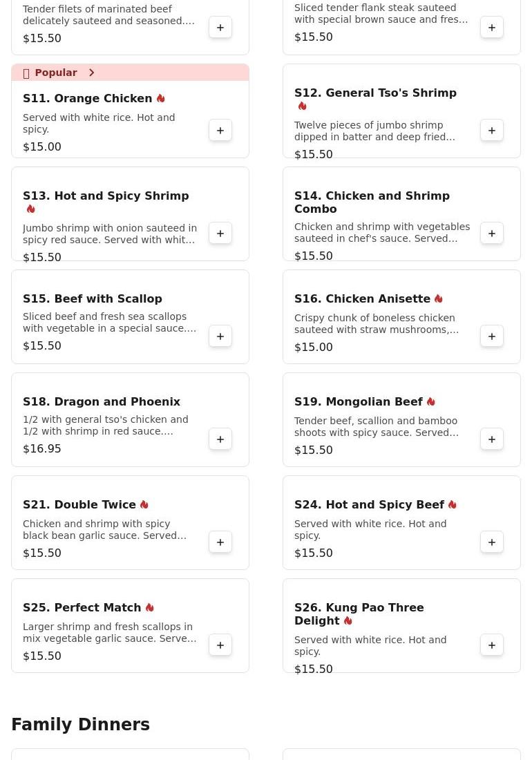The image size is (532, 760).
Task: Add General Tso's Shrimp to the cart
Action: pyautogui.click(x=491, y=130)
